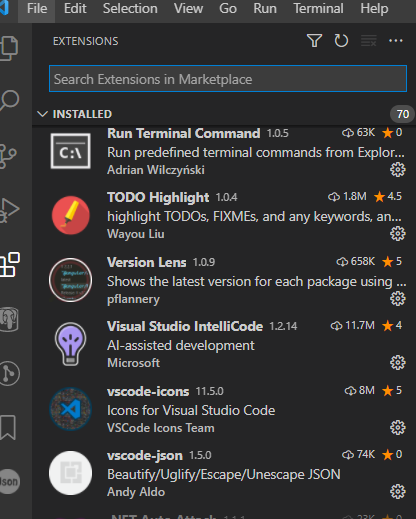Open the Search view in activity bar
416x519 pixels.
pyautogui.click(x=10, y=101)
